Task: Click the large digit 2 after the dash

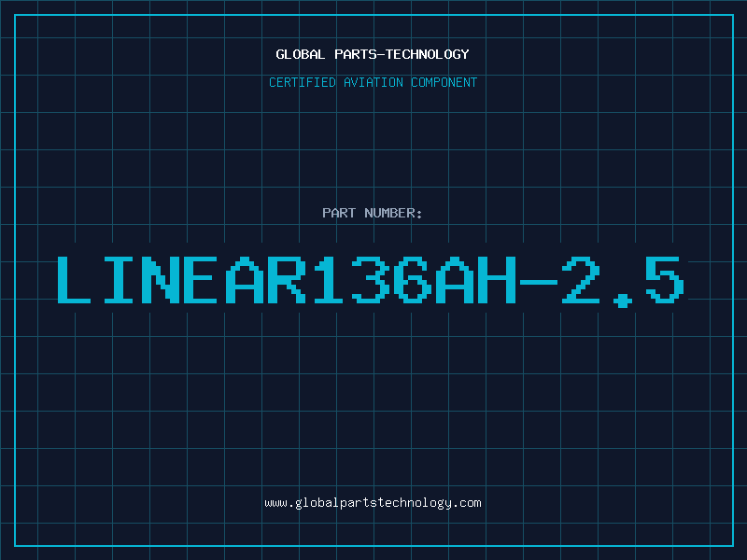Action: [581, 280]
